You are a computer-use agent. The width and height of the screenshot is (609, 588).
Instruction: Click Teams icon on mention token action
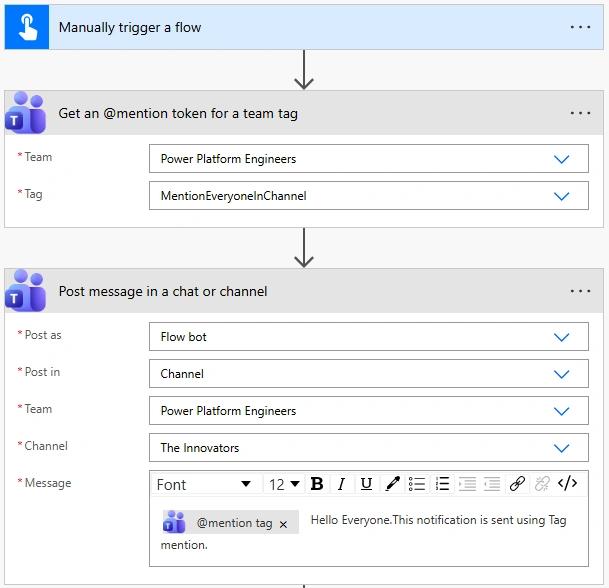pos(26,113)
